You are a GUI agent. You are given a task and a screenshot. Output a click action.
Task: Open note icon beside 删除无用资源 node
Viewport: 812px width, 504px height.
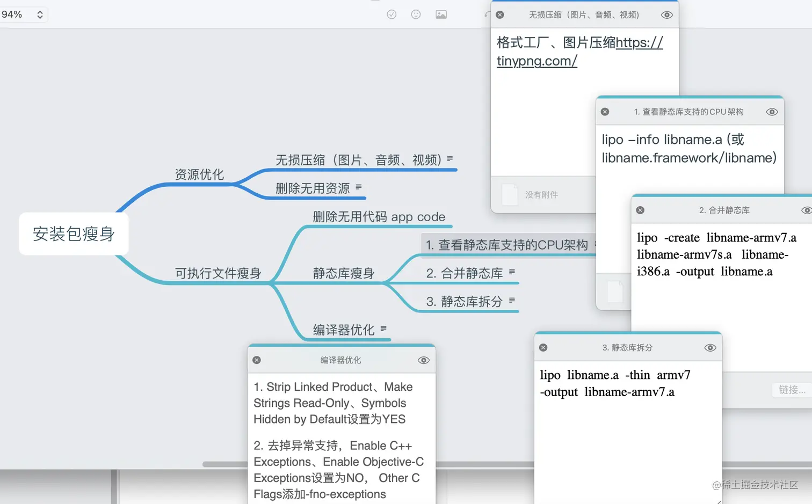359,187
